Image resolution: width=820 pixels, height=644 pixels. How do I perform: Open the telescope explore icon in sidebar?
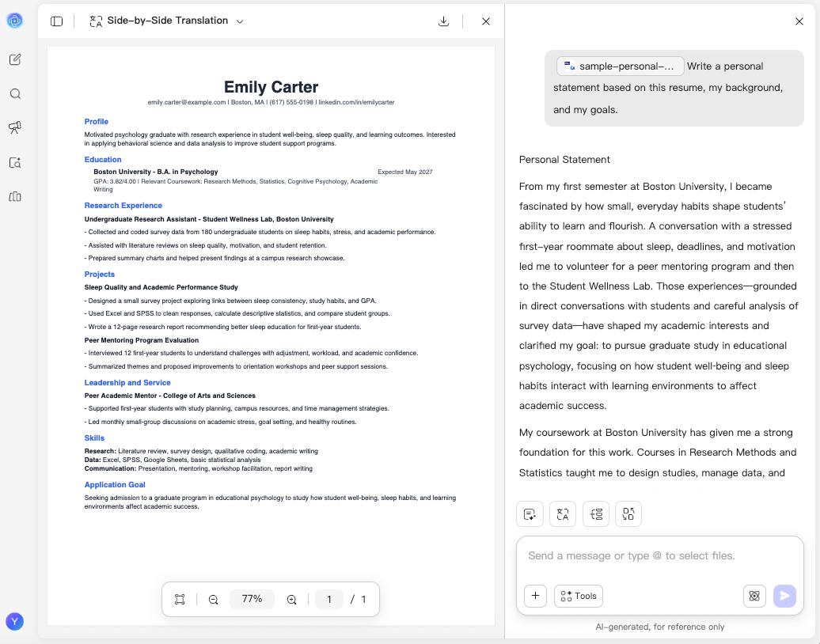pyautogui.click(x=15, y=127)
